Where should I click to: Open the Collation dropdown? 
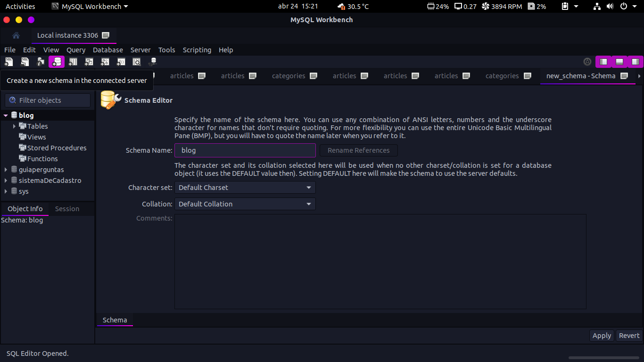pyautogui.click(x=245, y=204)
